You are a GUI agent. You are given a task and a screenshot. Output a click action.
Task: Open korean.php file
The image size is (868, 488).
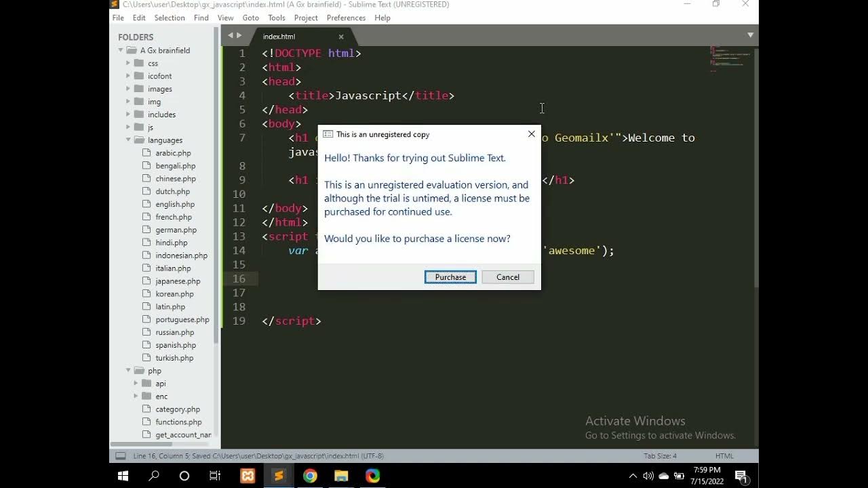click(174, 294)
